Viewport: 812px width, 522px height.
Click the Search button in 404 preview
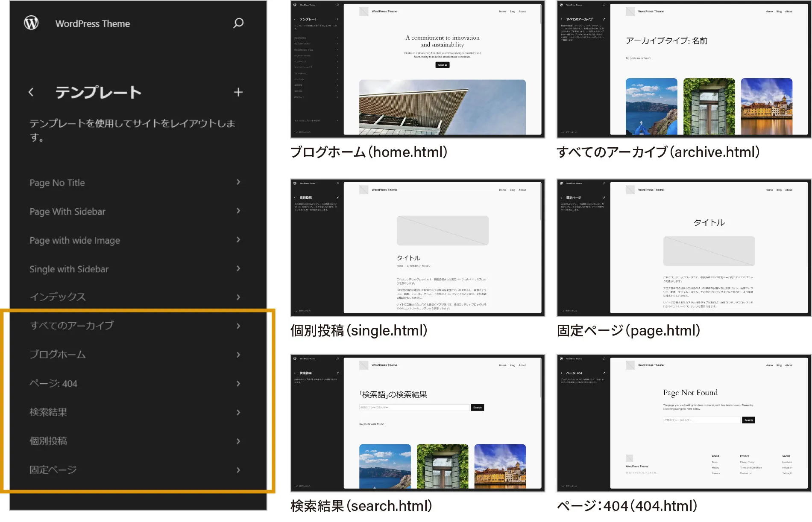pos(748,420)
